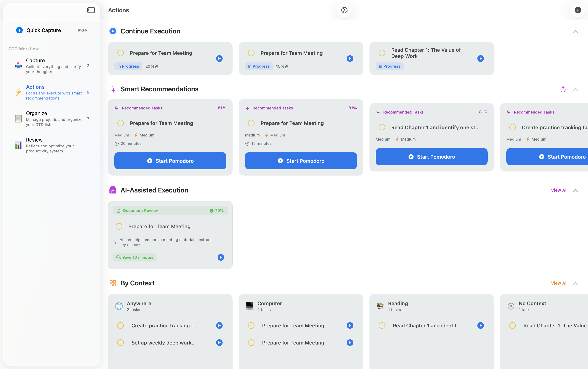Click the 70% progress badge on Document Review
Image resolution: width=588 pixels, height=369 pixels.
click(x=216, y=210)
